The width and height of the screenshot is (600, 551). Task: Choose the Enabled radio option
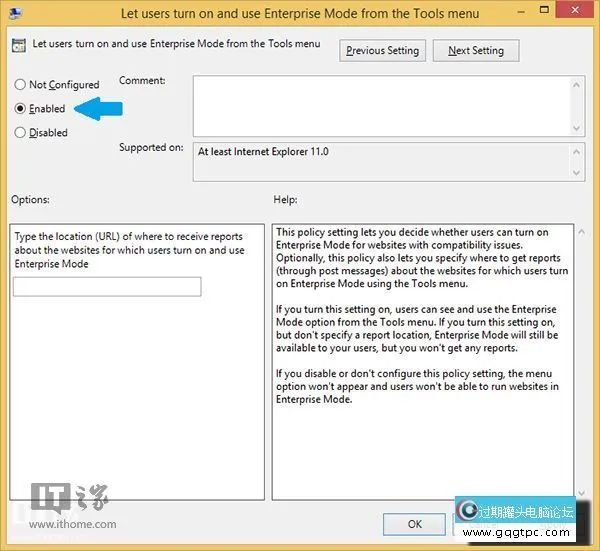click(x=20, y=108)
